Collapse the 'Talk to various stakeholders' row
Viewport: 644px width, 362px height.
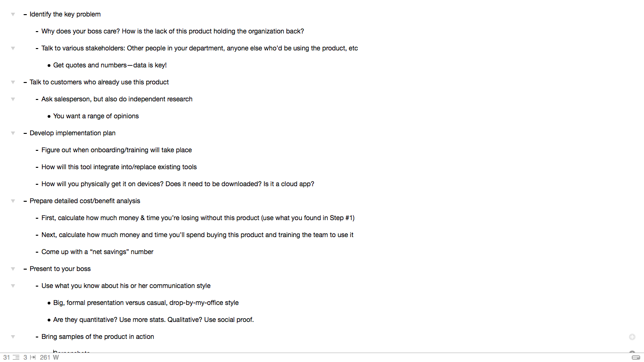tap(13, 48)
